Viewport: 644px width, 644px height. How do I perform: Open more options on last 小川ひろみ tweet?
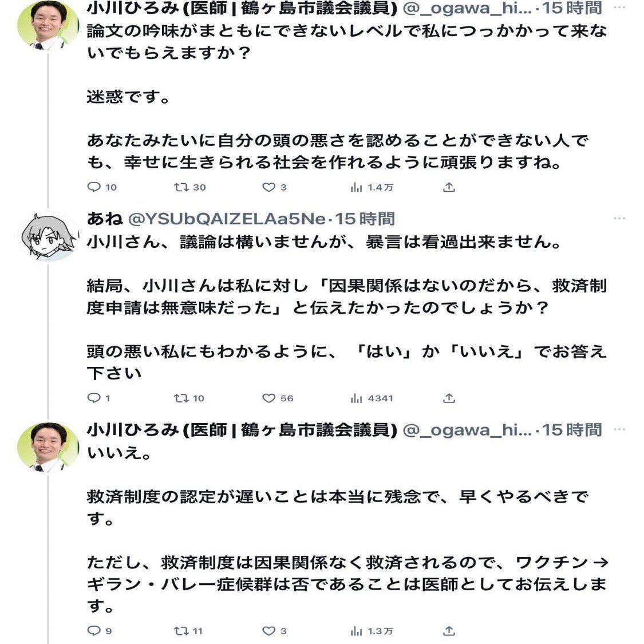pos(619,429)
